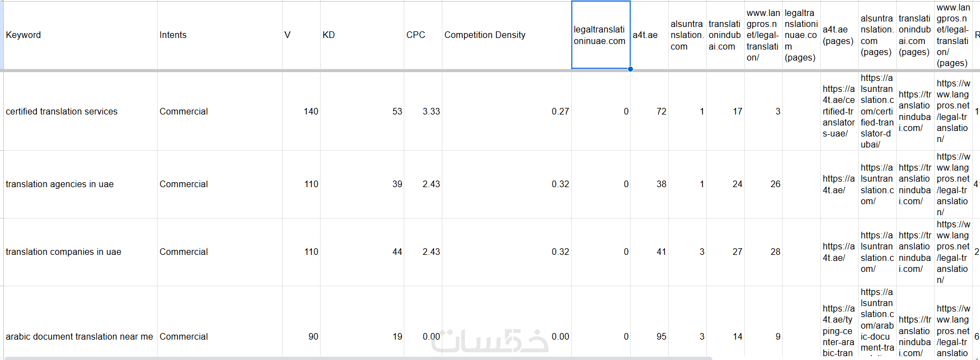Select CPC value 3.33

[423, 111]
